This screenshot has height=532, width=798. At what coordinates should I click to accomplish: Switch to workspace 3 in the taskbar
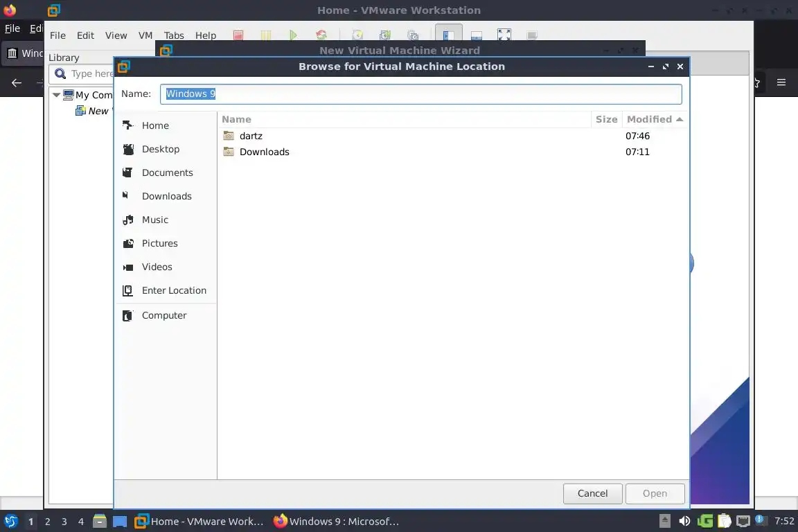pos(64,522)
